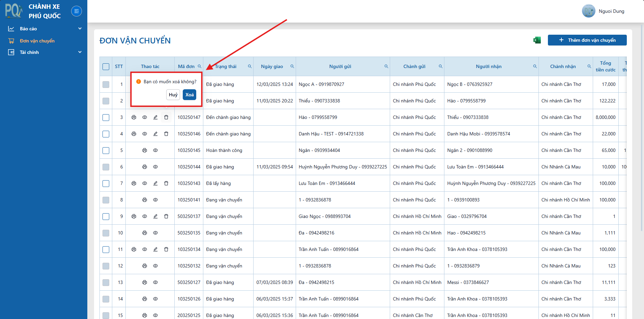Click the STT column header
Screen dimensions: 644x319
point(119,66)
